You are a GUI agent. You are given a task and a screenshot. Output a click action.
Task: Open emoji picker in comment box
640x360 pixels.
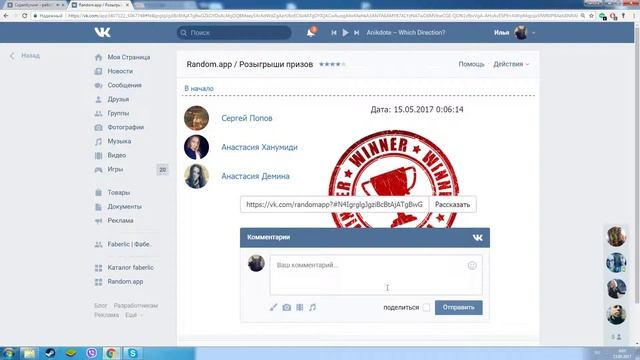472,266
